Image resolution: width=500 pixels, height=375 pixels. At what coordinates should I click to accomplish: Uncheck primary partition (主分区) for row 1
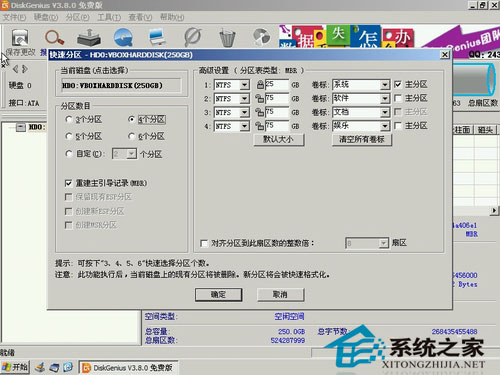pos(398,84)
